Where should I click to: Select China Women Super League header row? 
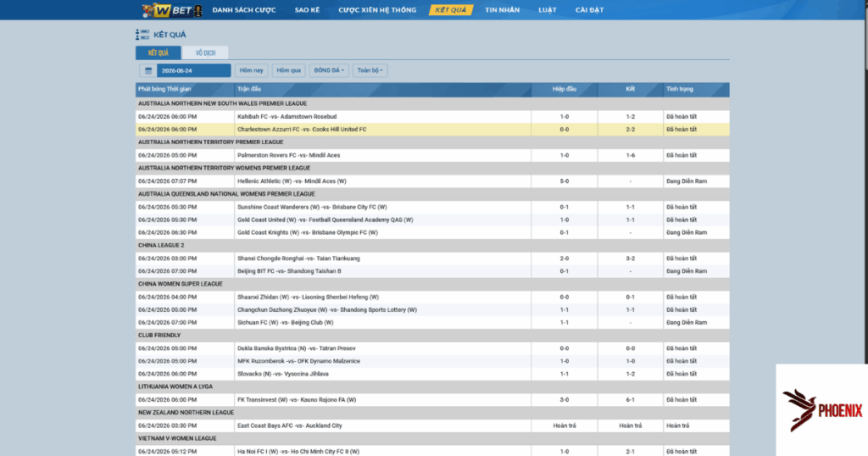[x=432, y=284]
